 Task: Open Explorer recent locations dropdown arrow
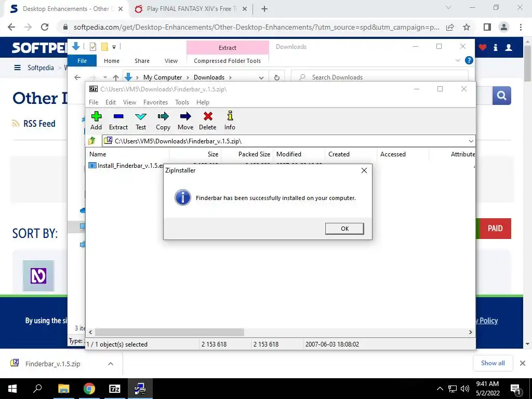pos(105,77)
